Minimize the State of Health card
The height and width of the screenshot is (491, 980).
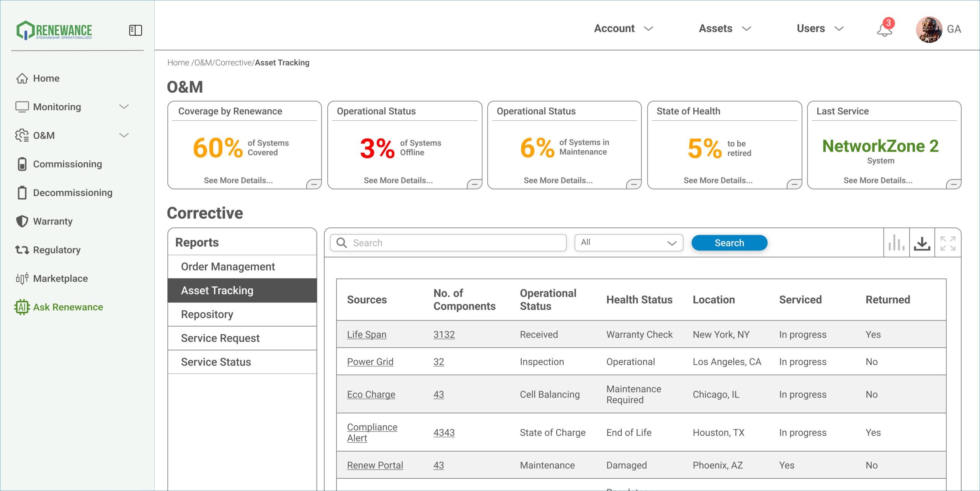(794, 184)
